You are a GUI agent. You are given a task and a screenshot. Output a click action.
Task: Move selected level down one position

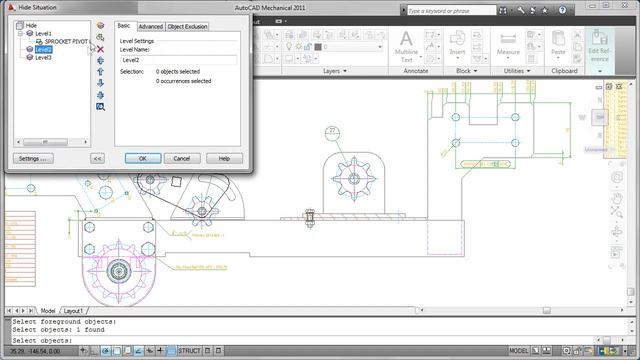click(x=100, y=83)
